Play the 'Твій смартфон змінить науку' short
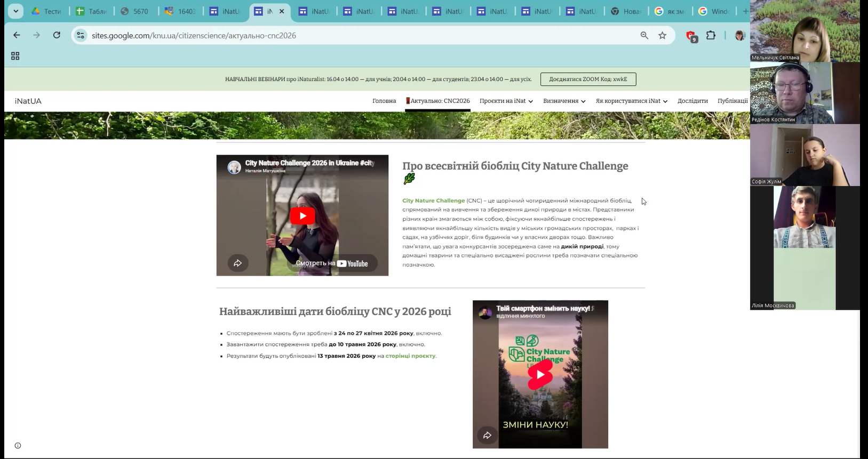 coord(540,374)
